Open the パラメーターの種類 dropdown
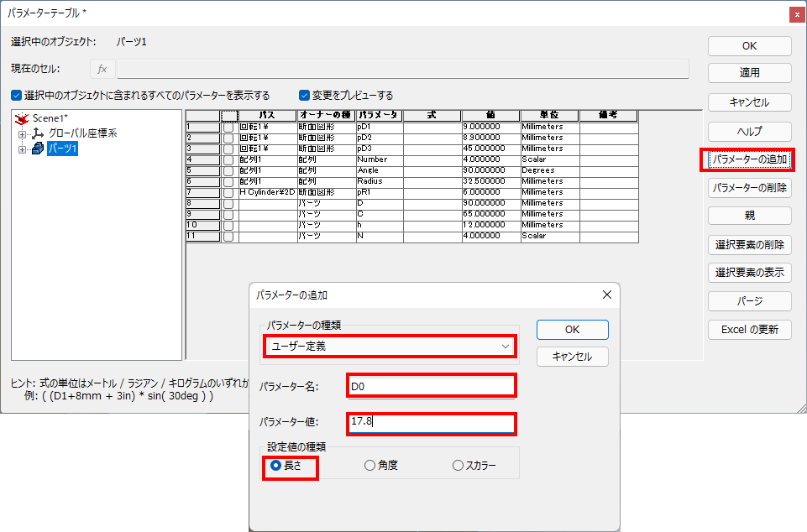This screenshot has height=532, width=807. pyautogui.click(x=388, y=346)
